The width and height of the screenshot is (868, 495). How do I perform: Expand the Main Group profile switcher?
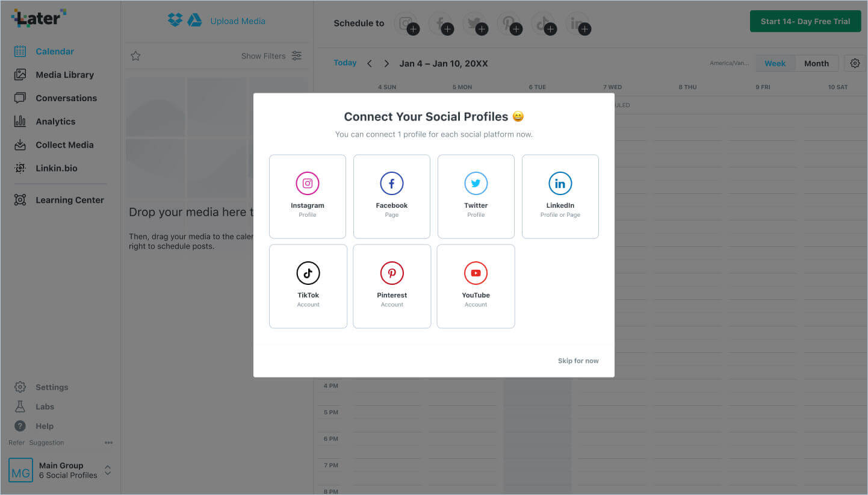(108, 470)
